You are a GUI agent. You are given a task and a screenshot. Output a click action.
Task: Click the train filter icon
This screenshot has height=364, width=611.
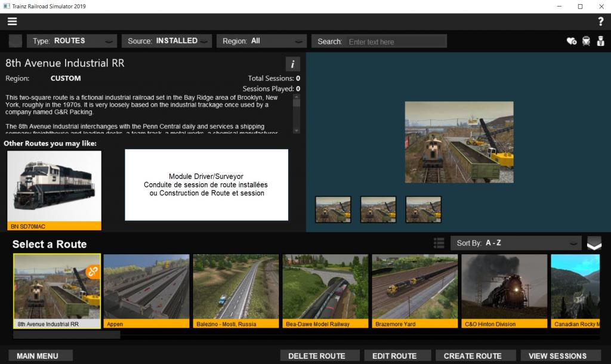(x=586, y=41)
